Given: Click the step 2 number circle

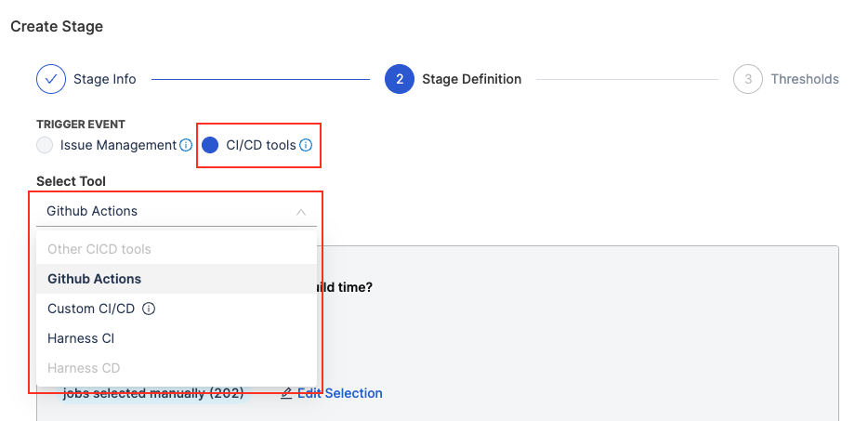Looking at the screenshot, I should pyautogui.click(x=400, y=79).
